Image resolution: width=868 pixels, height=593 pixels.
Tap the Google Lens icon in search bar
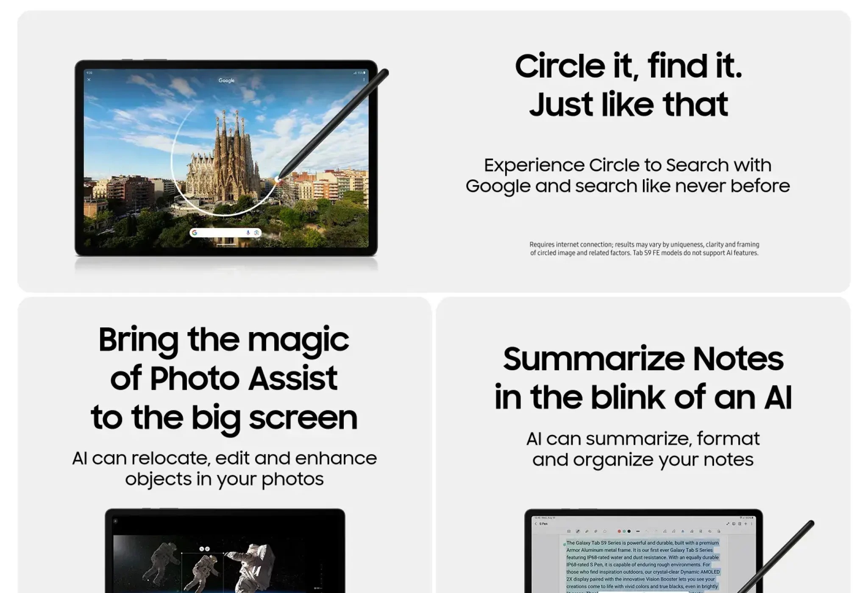[256, 233]
